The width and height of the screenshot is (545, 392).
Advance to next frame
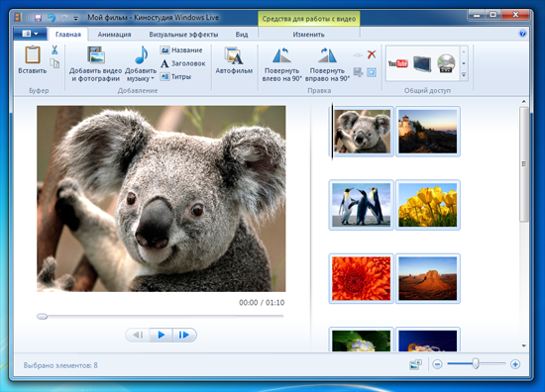(x=184, y=335)
